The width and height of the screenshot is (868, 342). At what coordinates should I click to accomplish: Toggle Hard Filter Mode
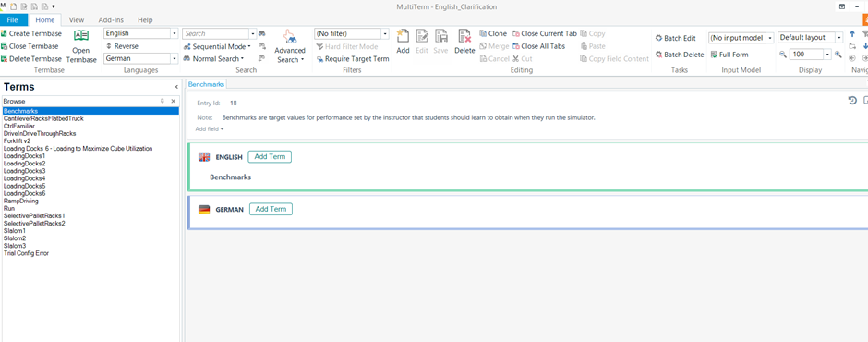click(347, 46)
